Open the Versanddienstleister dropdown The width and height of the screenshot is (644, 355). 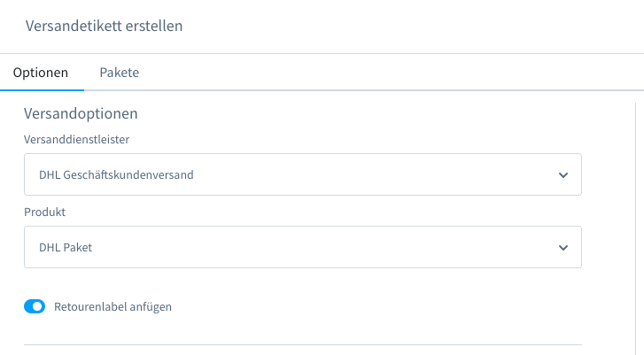pyautogui.click(x=302, y=174)
